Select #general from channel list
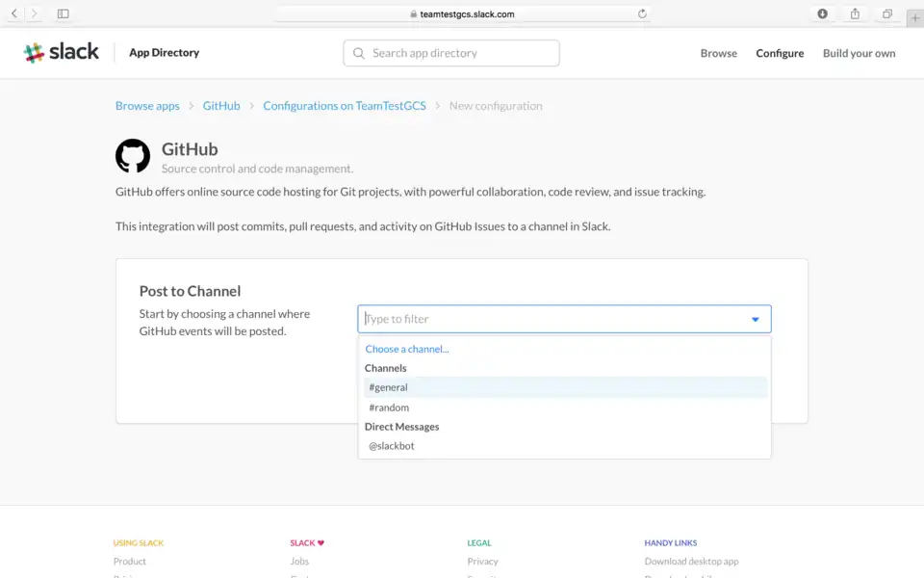The width and height of the screenshot is (924, 578). [x=389, y=387]
